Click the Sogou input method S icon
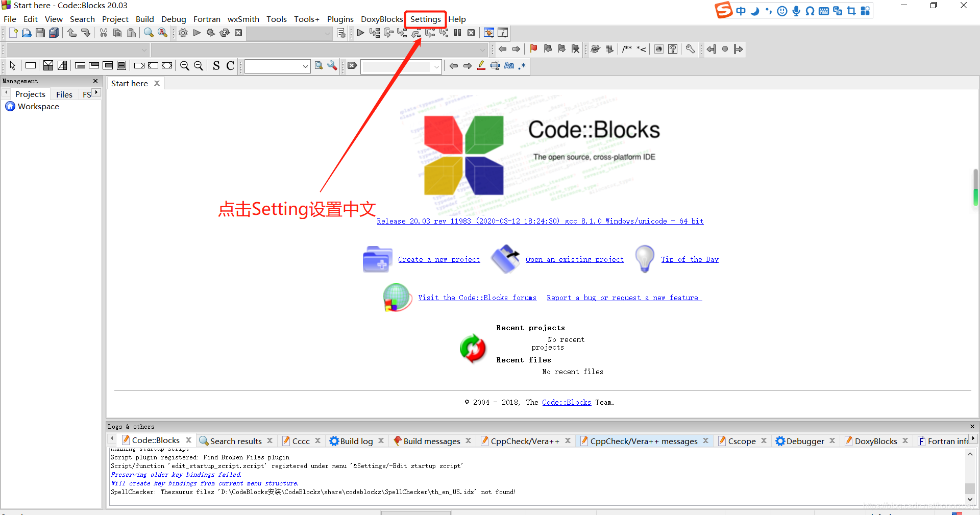Viewport: 980px width, 515px height. click(x=723, y=10)
